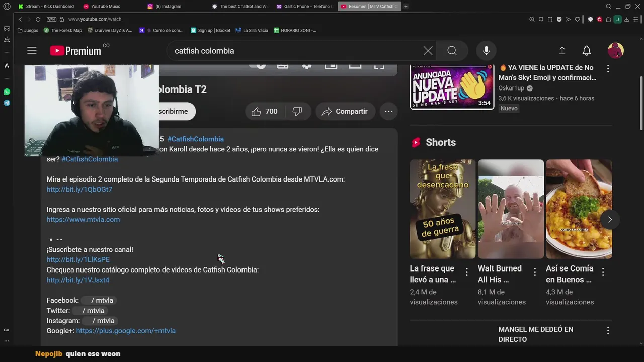The image size is (644, 362).
Task: Open the account avatar menu
Action: (x=615, y=51)
